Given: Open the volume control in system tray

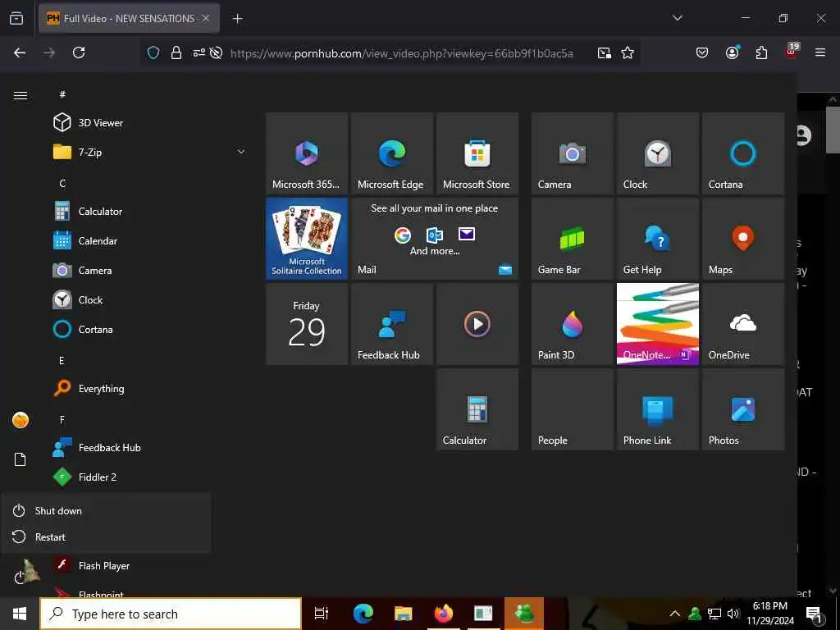Looking at the screenshot, I should (x=733, y=614).
